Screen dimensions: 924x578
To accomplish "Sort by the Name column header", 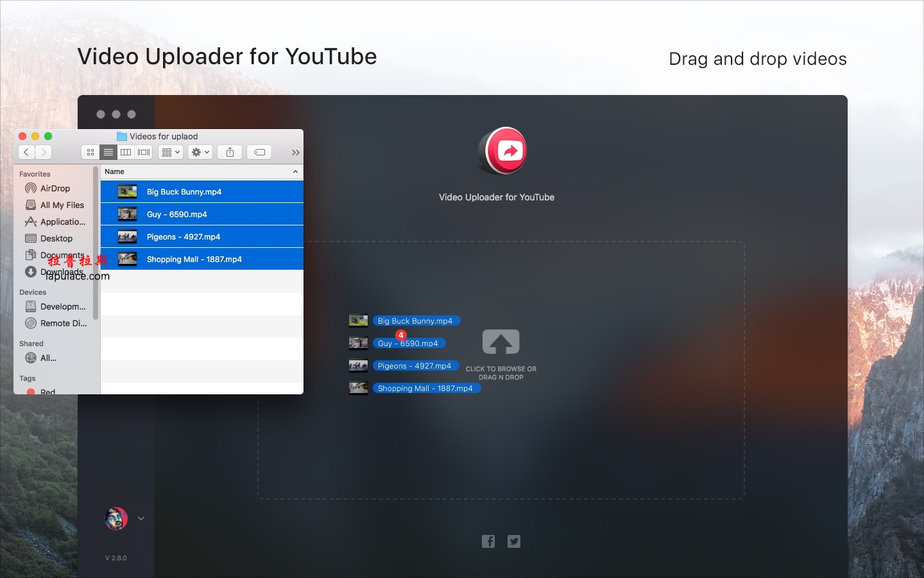I will [201, 171].
